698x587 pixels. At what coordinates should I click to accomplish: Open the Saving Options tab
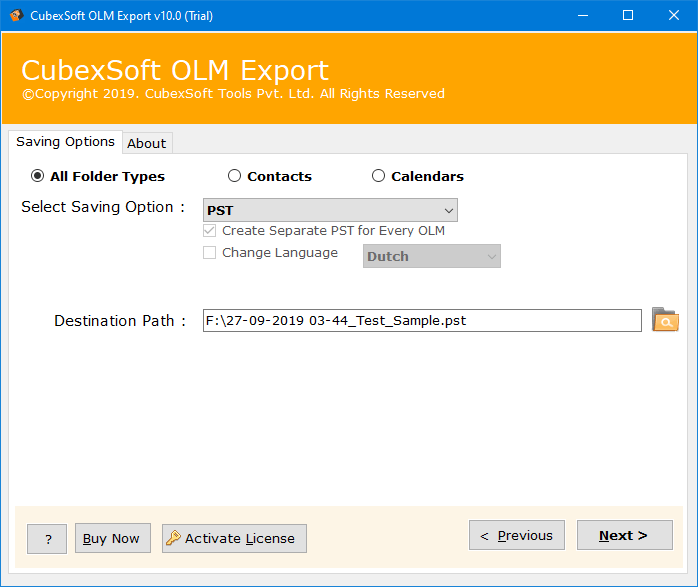(x=65, y=142)
